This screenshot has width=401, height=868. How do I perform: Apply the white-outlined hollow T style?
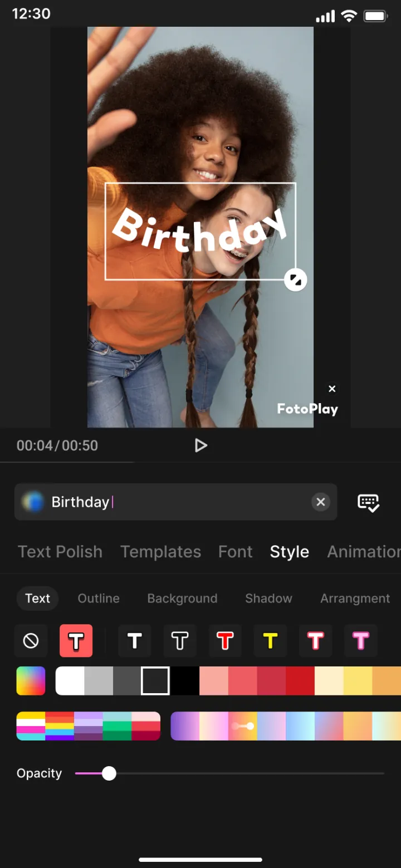[180, 641]
